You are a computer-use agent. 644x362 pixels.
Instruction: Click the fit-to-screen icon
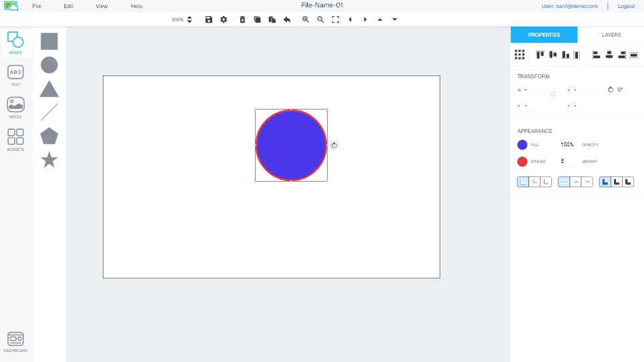(336, 19)
